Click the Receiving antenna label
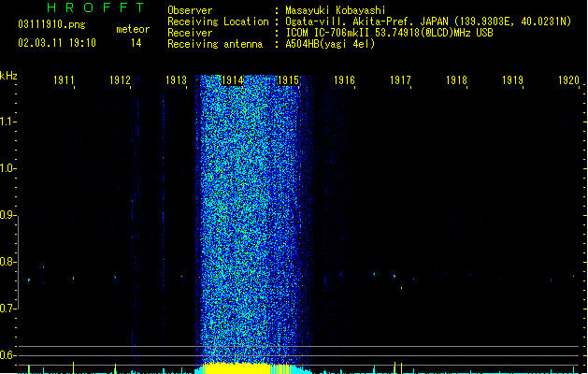588x374 pixels. tap(215, 44)
